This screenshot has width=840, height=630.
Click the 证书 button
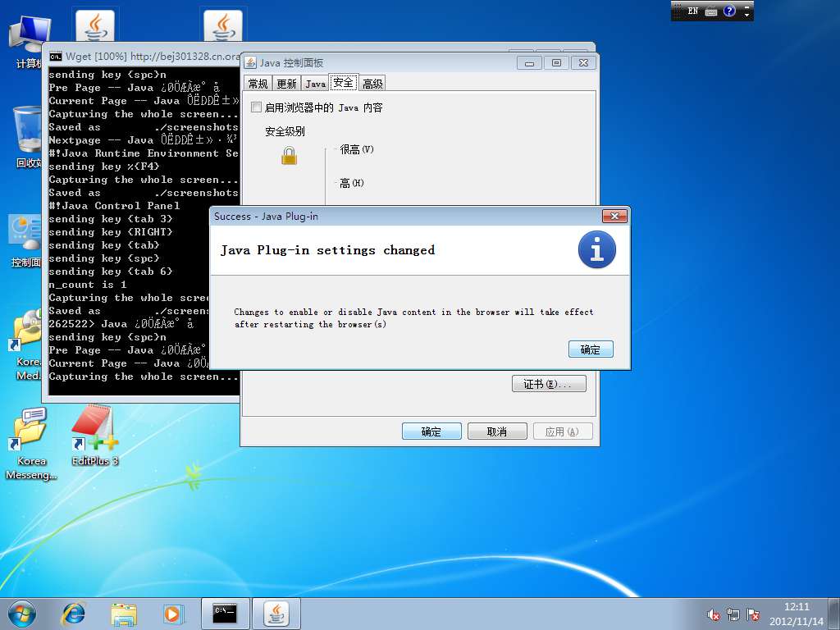(549, 384)
